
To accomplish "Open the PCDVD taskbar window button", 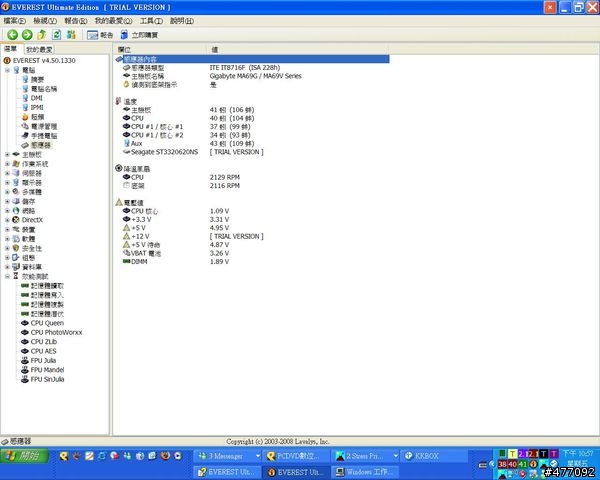I will [x=297, y=456].
